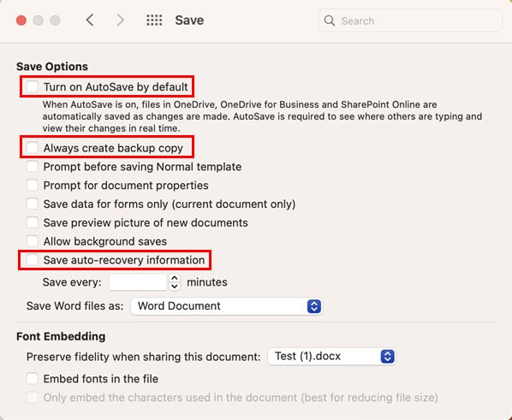Focus the Search field
The height and width of the screenshot is (420, 512).
pyautogui.click(x=410, y=21)
